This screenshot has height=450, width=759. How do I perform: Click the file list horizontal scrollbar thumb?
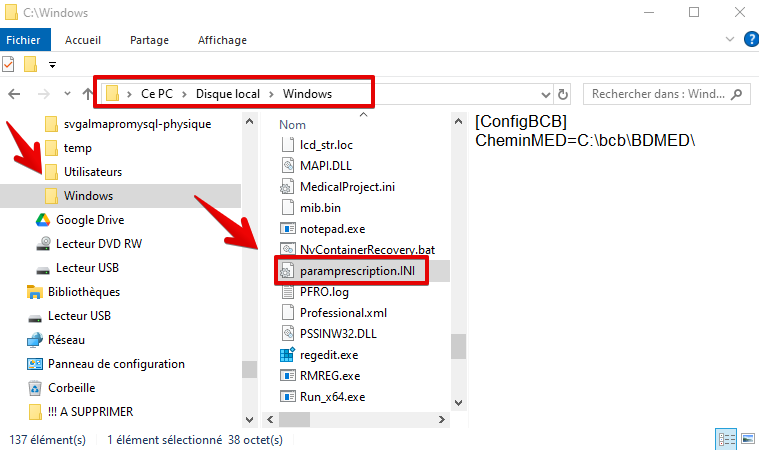click(294, 420)
